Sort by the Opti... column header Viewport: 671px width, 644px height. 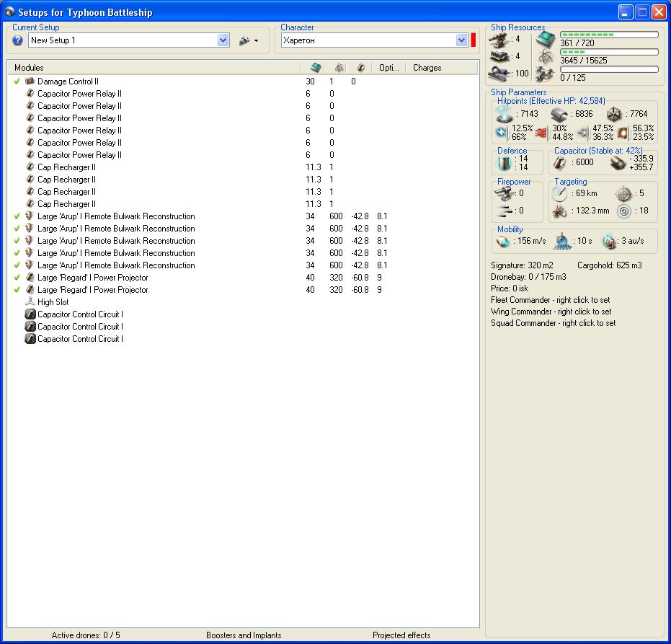388,68
